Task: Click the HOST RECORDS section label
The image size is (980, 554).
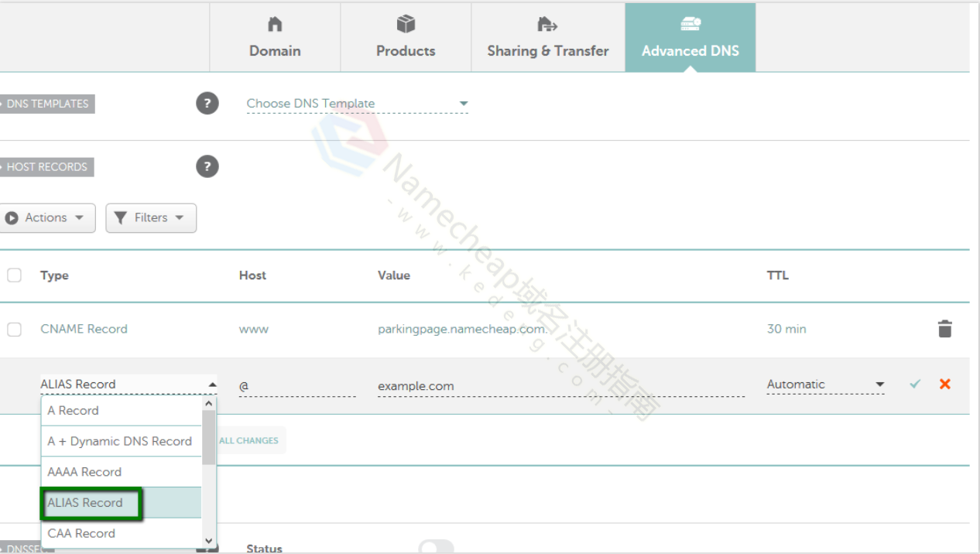Action: (x=46, y=167)
